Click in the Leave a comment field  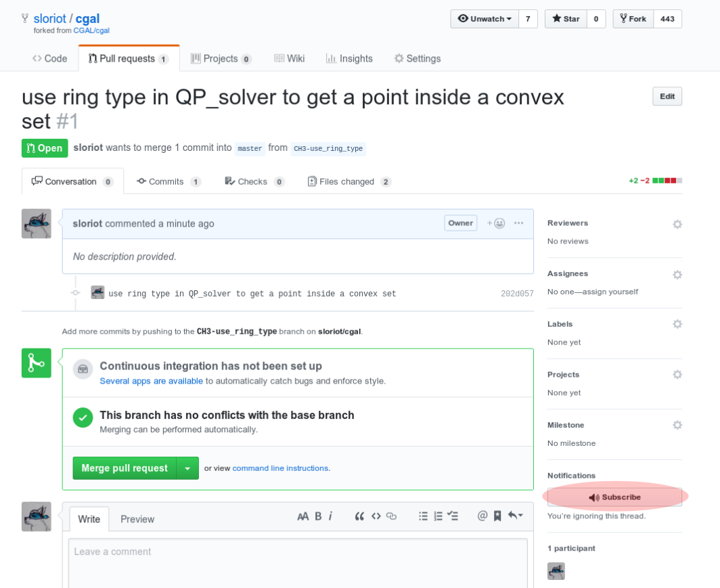click(x=298, y=563)
